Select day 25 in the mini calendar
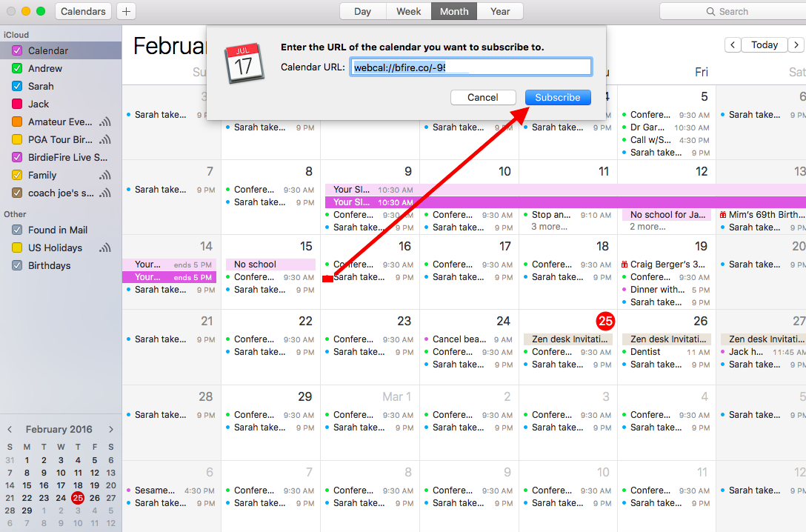806x532 pixels. click(78, 498)
